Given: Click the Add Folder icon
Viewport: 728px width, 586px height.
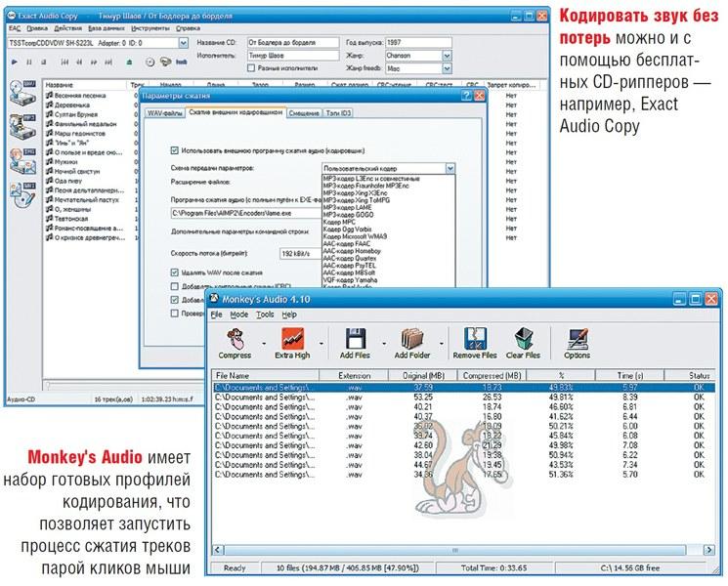Looking at the screenshot, I should 411,339.
